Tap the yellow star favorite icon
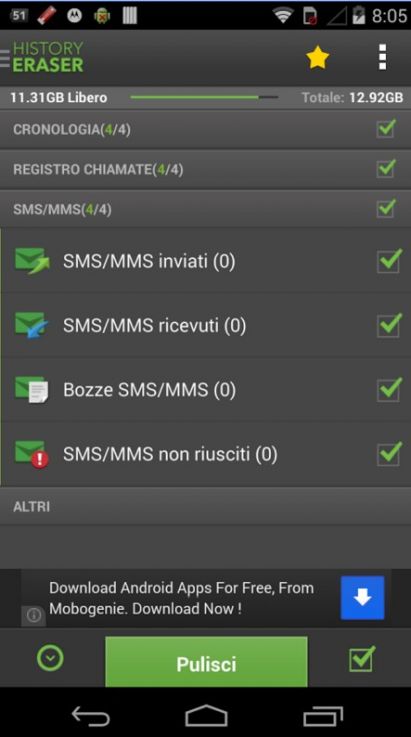This screenshot has width=411, height=737. [x=317, y=57]
